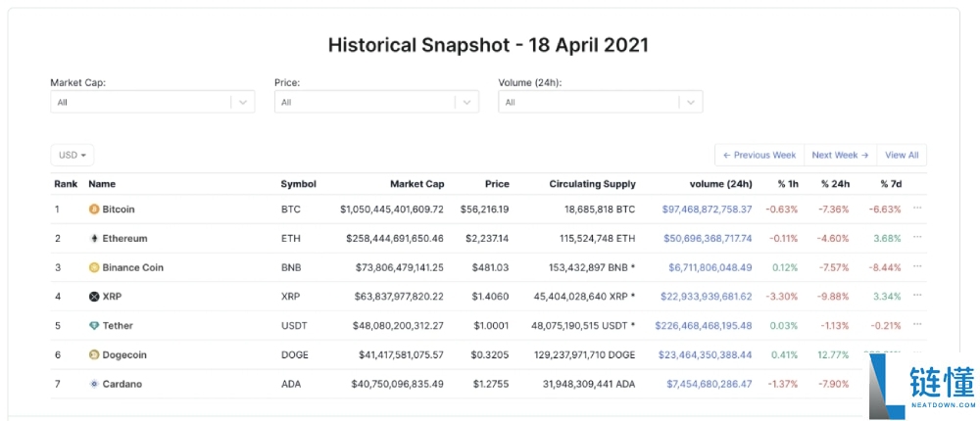
Task: Open XRP volume $22,933,939,681.62 link
Action: click(707, 297)
